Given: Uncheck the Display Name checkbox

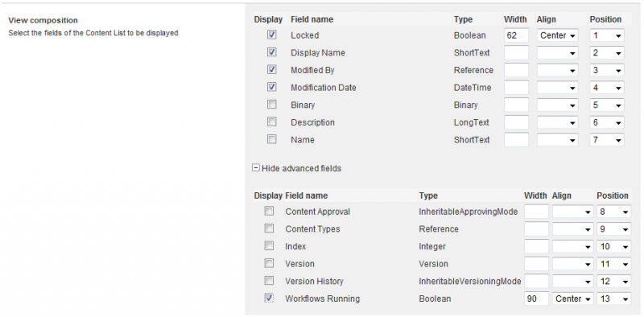Looking at the screenshot, I should click(x=271, y=52).
